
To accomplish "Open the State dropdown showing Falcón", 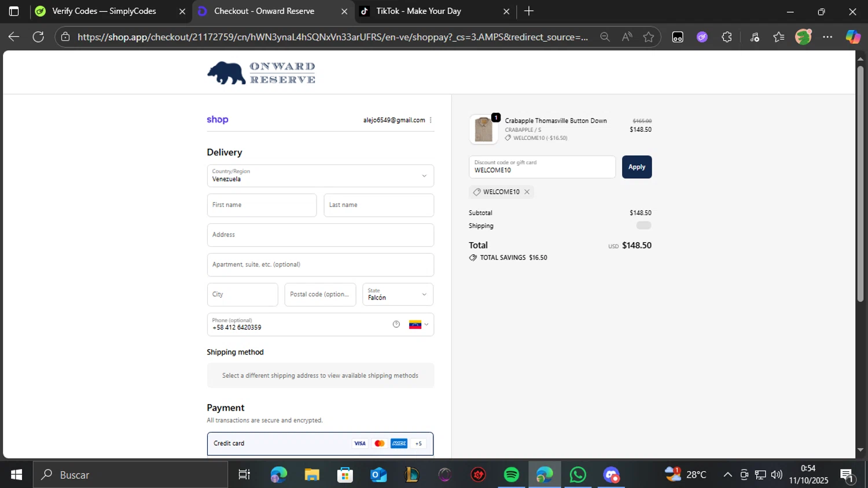I will tap(398, 294).
